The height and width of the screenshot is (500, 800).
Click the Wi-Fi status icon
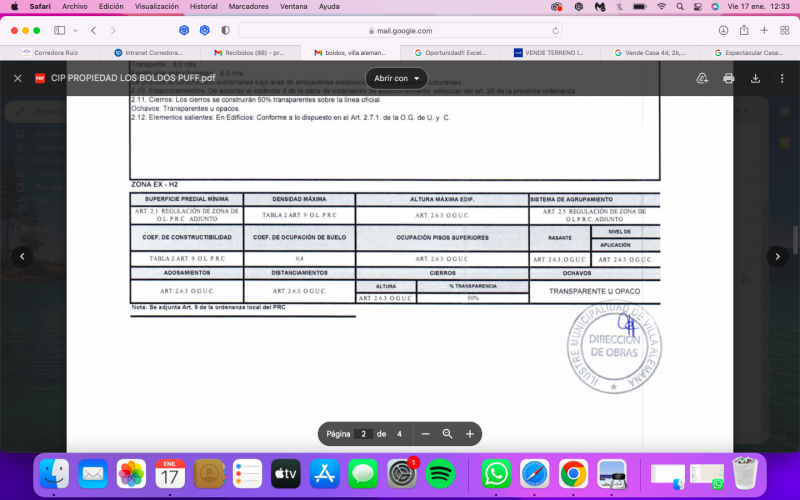click(661, 7)
